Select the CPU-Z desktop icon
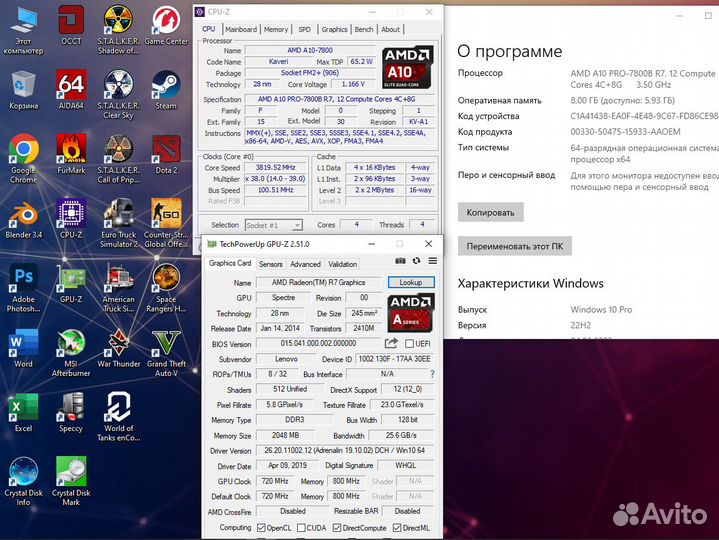Image resolution: width=719 pixels, height=540 pixels. (71, 219)
